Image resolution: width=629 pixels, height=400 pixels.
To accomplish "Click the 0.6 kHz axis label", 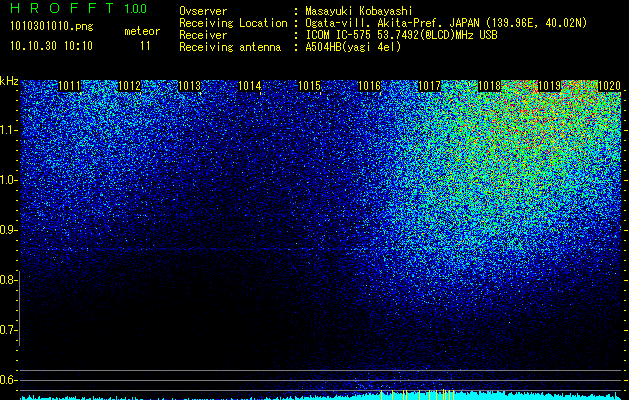I will coord(8,380).
